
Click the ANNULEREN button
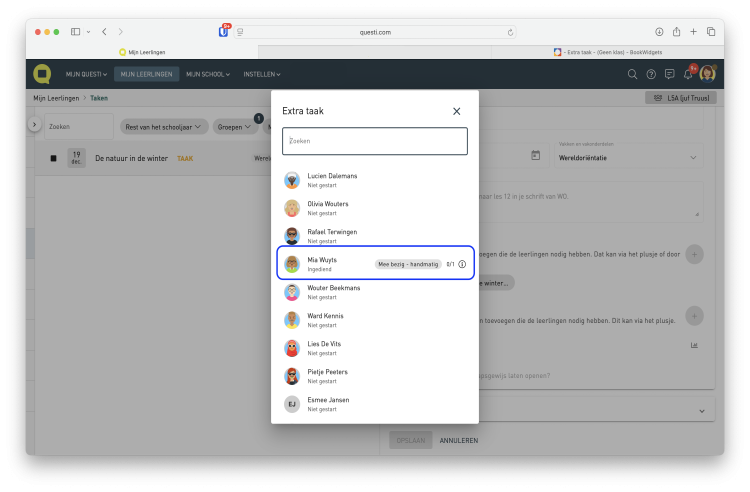459,440
